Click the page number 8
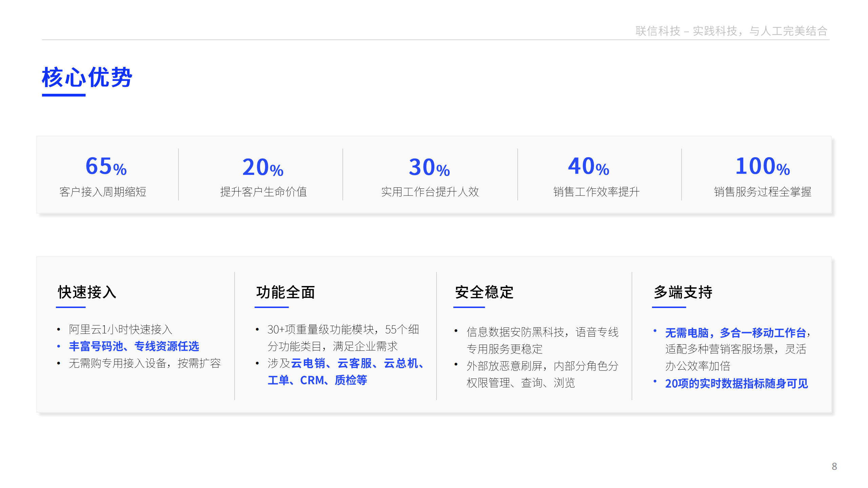Screen dimensions: 868x488 834,466
